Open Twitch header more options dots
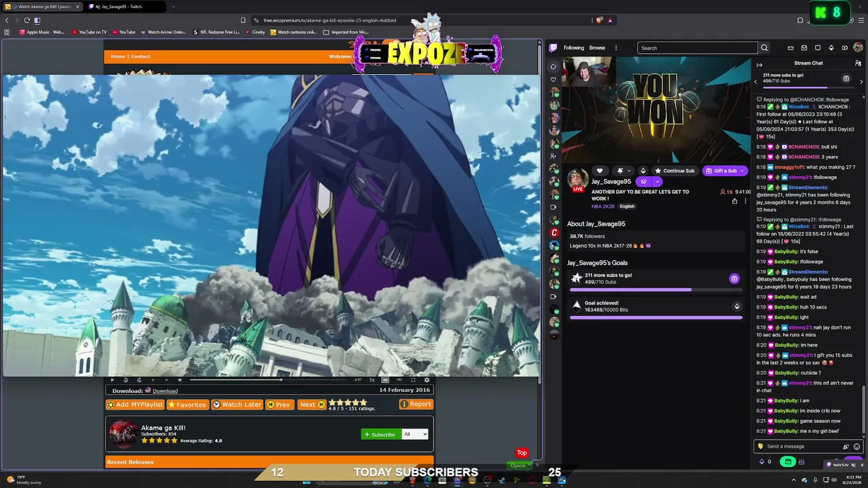Viewport: 868px width, 488px height. (x=616, y=47)
